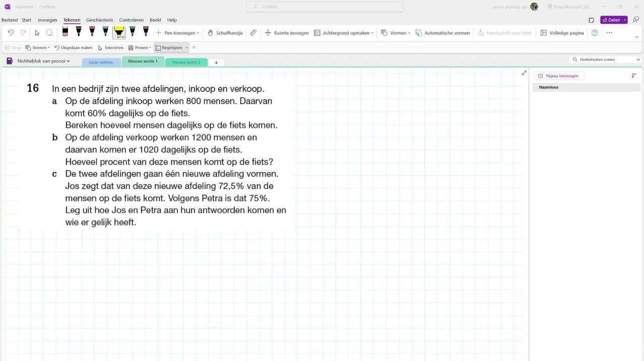Viewport: 644px width, 361px height.
Task: Toggle the Regellijnen rule lines button
Action: pos(169,48)
